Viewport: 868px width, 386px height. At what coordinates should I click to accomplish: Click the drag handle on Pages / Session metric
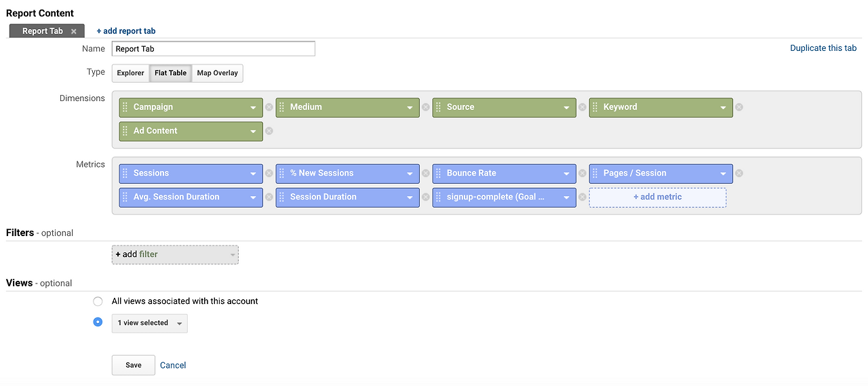pyautogui.click(x=595, y=174)
